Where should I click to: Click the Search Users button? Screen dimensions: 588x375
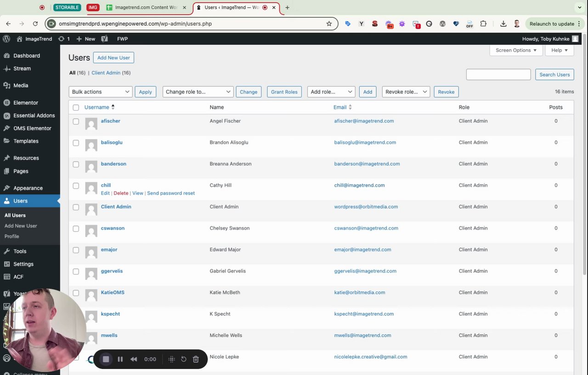point(554,74)
